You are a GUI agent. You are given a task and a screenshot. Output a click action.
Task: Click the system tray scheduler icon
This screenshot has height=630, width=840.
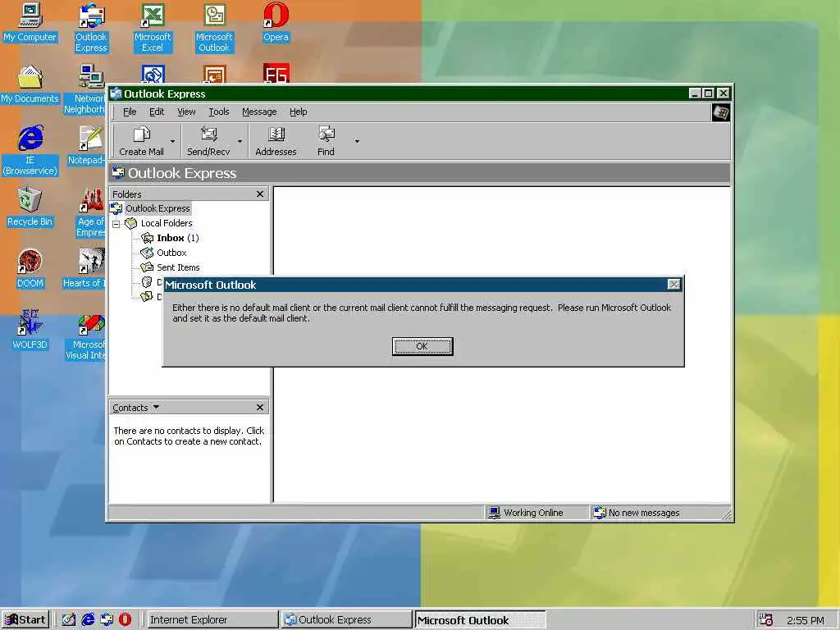tap(766, 620)
